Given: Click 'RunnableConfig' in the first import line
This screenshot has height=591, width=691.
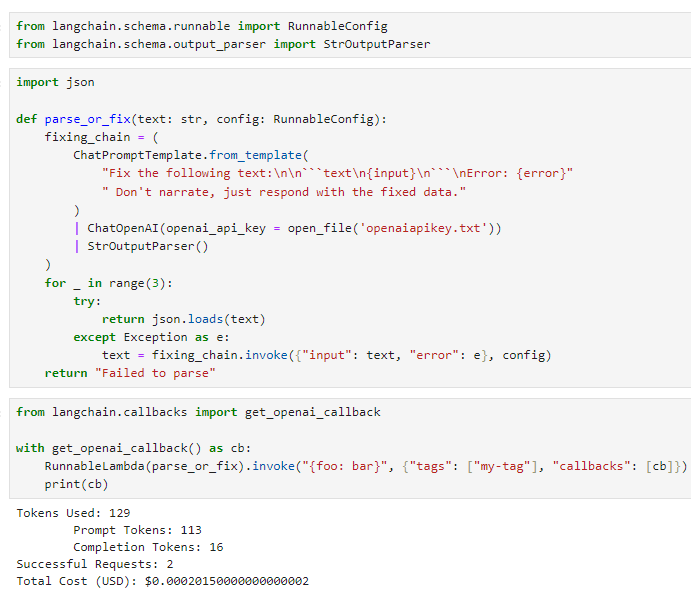Looking at the screenshot, I should click(338, 26).
